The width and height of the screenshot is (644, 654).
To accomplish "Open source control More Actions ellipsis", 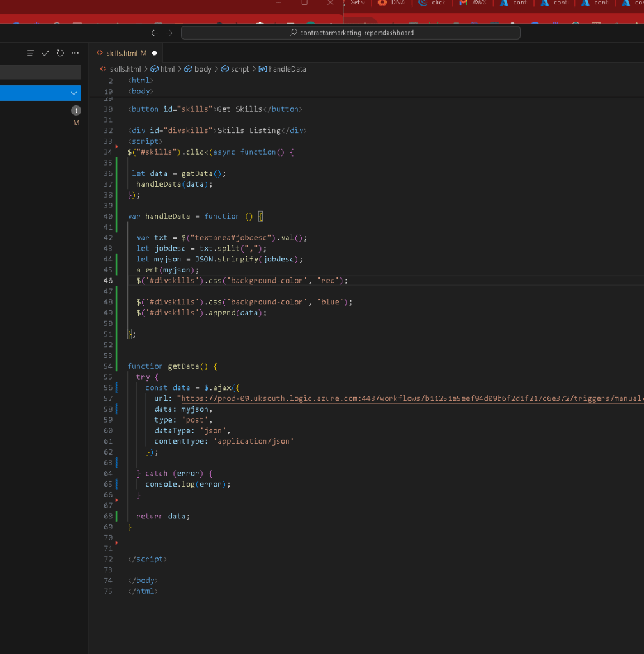I will click(x=75, y=53).
